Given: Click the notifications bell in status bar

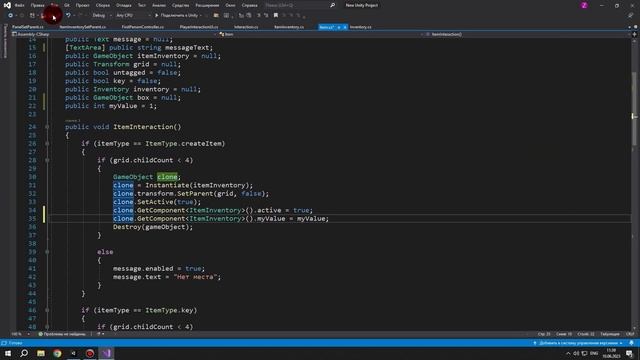Looking at the screenshot, I should coord(631,343).
